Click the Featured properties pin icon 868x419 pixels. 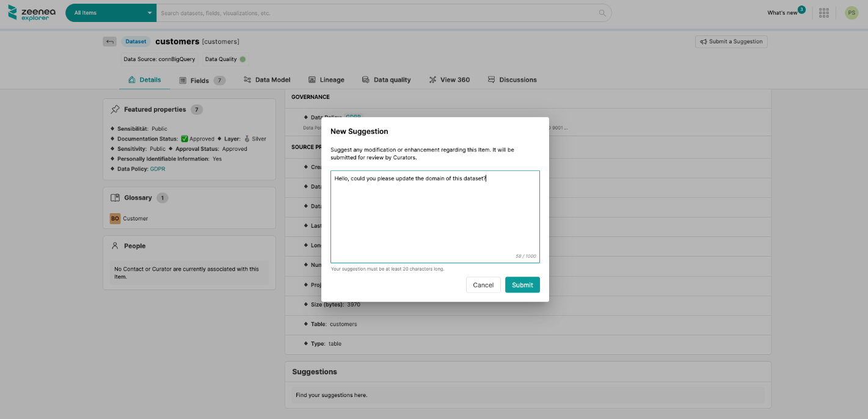[115, 109]
